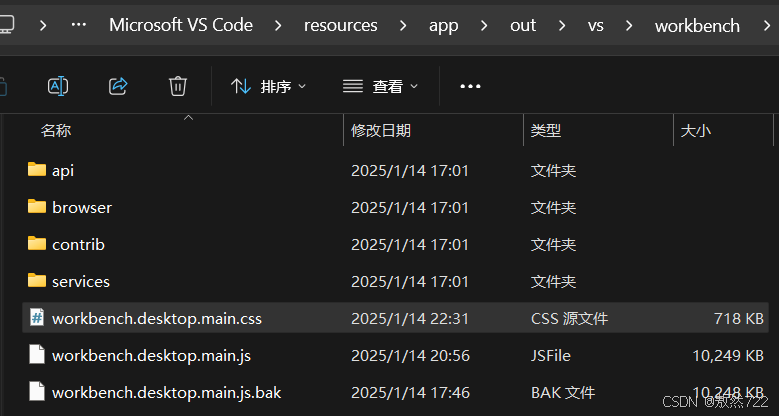The height and width of the screenshot is (416, 779).
Task: Select the browser folder icon
Action: click(x=37, y=206)
